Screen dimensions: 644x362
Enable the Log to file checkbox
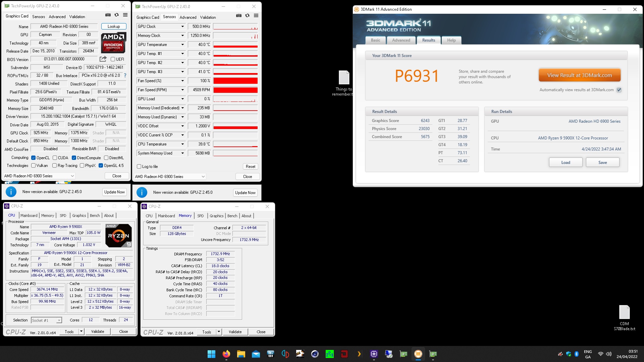[139, 167]
